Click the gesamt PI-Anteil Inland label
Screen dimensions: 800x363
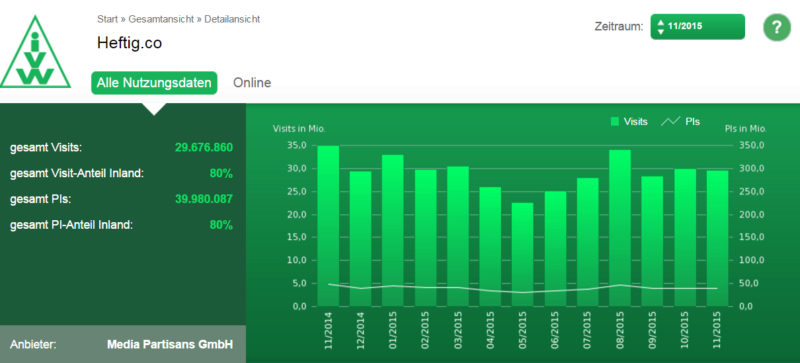click(71, 224)
